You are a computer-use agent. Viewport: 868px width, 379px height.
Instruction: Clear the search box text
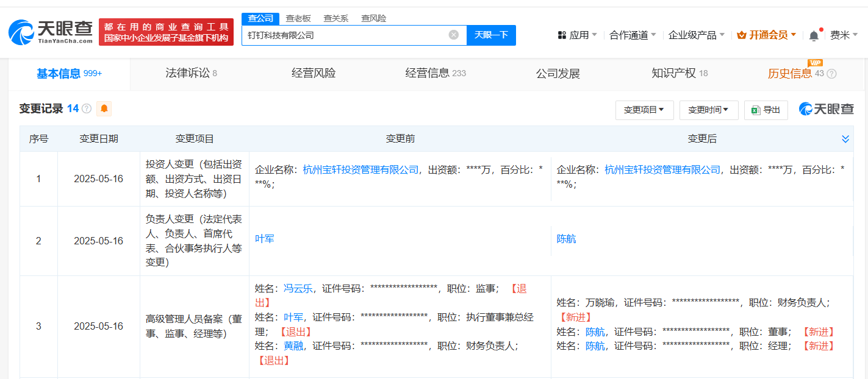(x=454, y=35)
